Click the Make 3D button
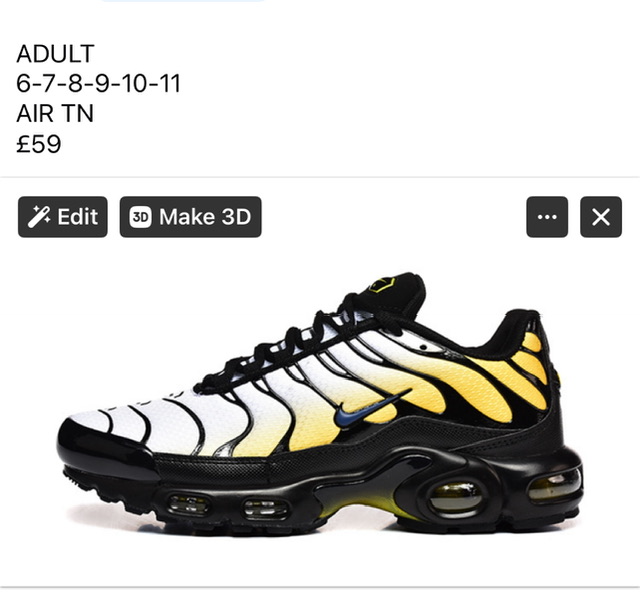 pyautogui.click(x=190, y=217)
